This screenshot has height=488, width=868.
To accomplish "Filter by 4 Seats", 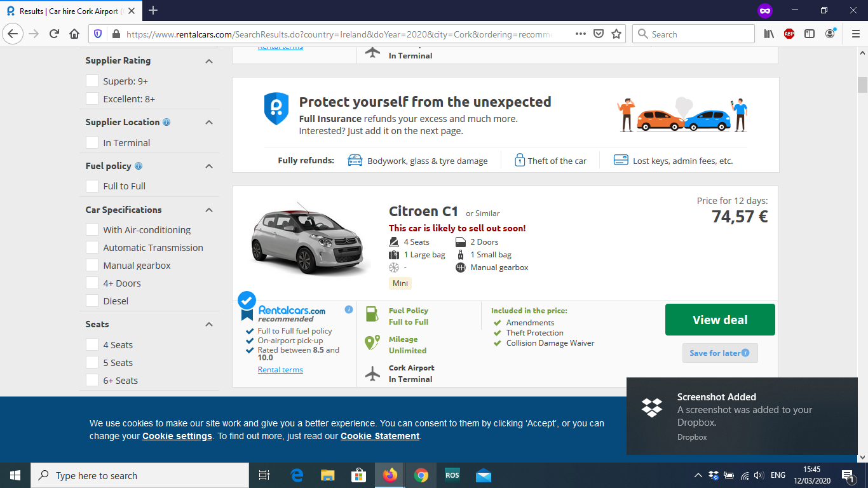I will (92, 344).
